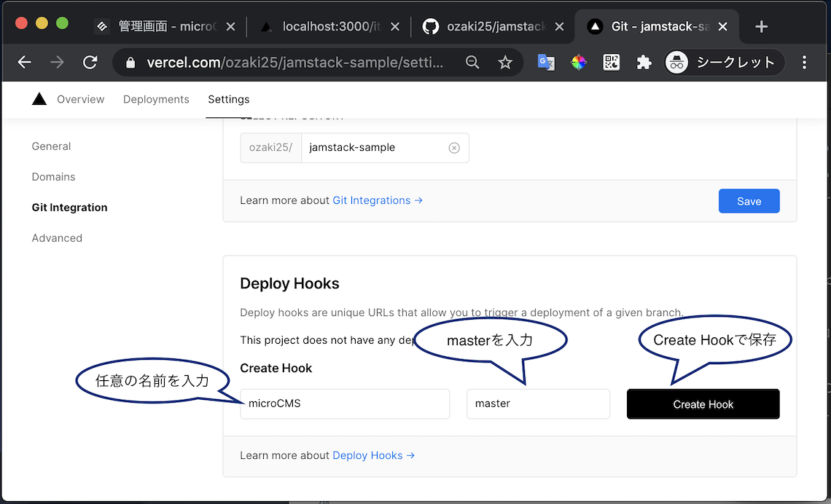Focus the hook name field containing microCMS
Viewport: 831px width, 504px height.
[x=345, y=404]
